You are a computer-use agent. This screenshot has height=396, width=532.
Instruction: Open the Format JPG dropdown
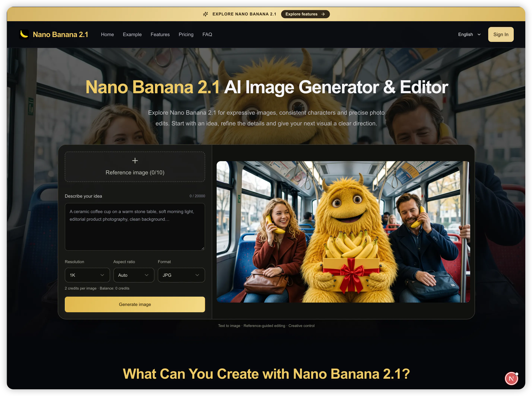coord(181,275)
